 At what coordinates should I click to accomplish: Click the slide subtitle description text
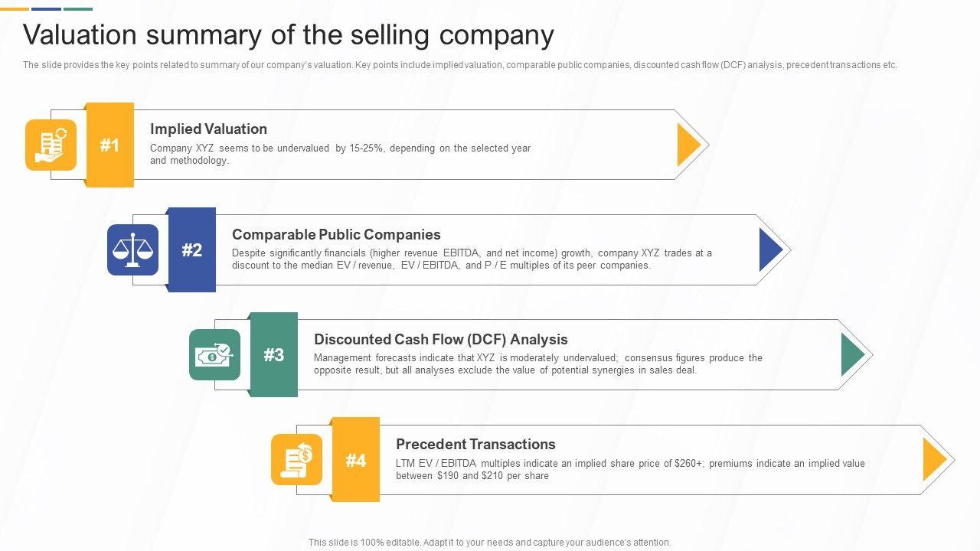click(x=459, y=65)
